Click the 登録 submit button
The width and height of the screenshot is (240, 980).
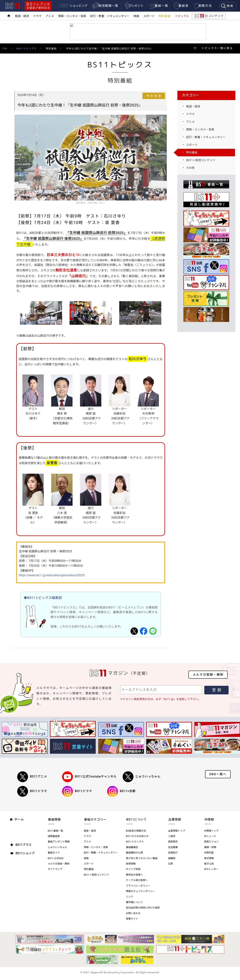pyautogui.click(x=216, y=690)
